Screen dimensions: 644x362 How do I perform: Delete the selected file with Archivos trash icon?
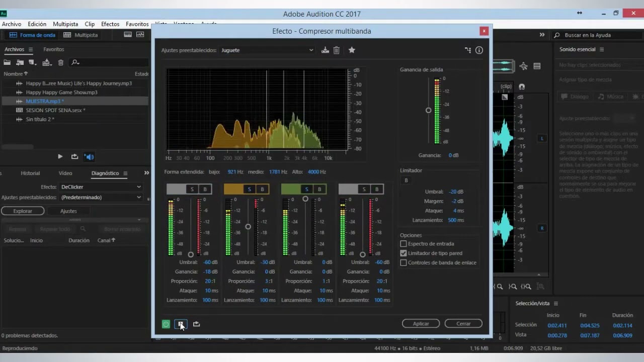tap(61, 62)
